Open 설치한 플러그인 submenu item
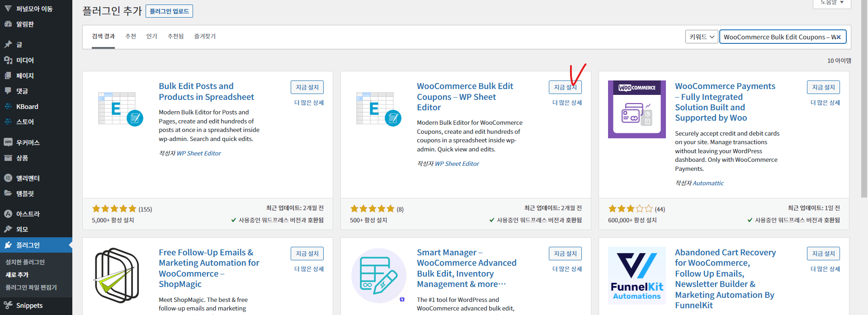This screenshot has height=315, width=868. [x=25, y=262]
